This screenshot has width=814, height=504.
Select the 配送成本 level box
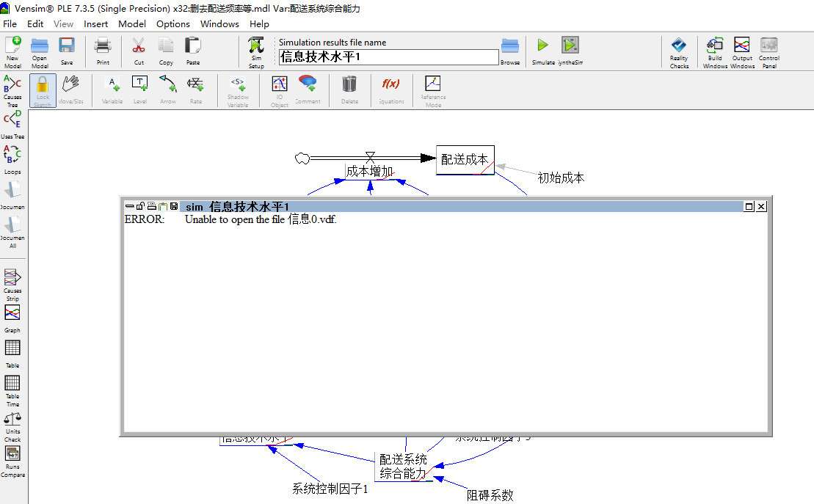[465, 160]
